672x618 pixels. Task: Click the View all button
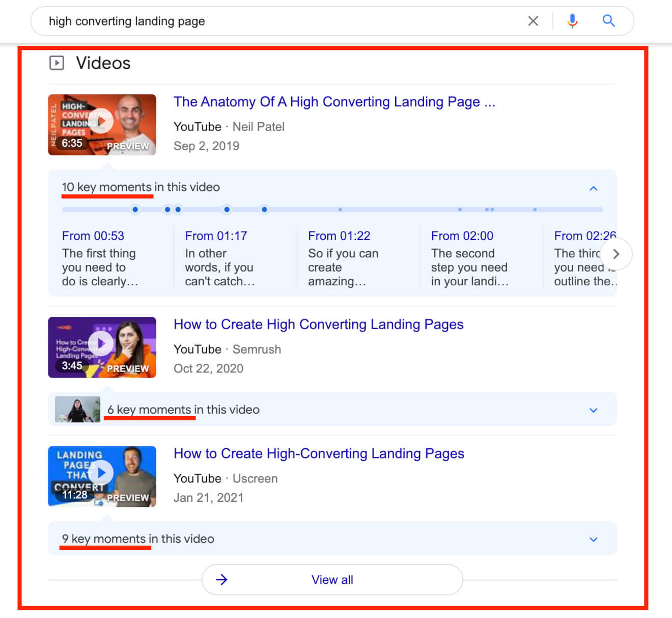(x=332, y=580)
